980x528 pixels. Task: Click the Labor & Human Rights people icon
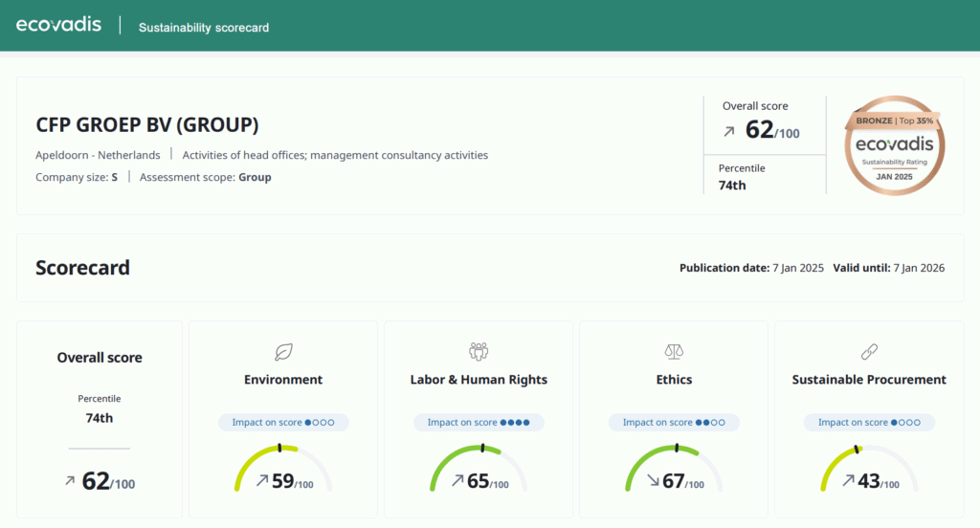click(479, 352)
